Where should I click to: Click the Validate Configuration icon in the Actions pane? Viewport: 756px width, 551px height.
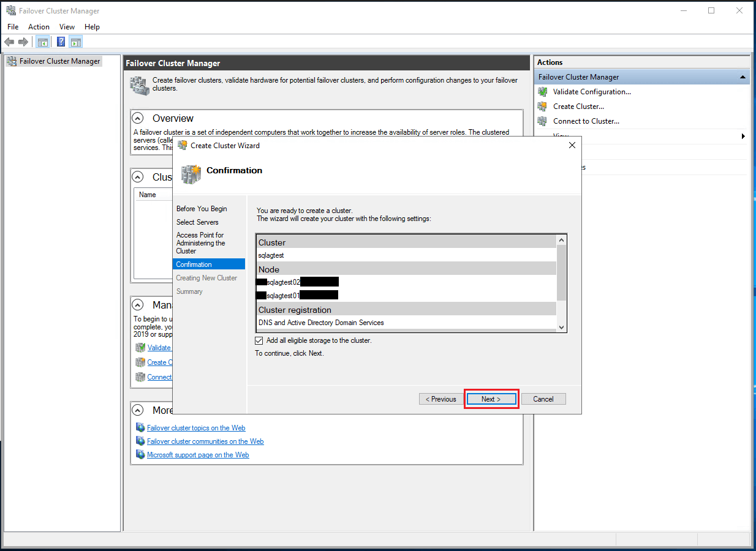point(542,92)
